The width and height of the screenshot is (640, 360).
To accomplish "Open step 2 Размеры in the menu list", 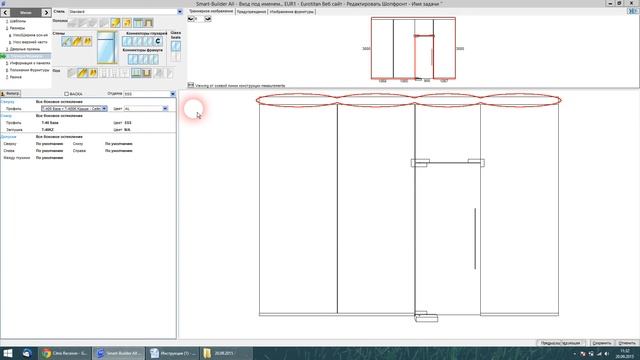I will (16, 28).
